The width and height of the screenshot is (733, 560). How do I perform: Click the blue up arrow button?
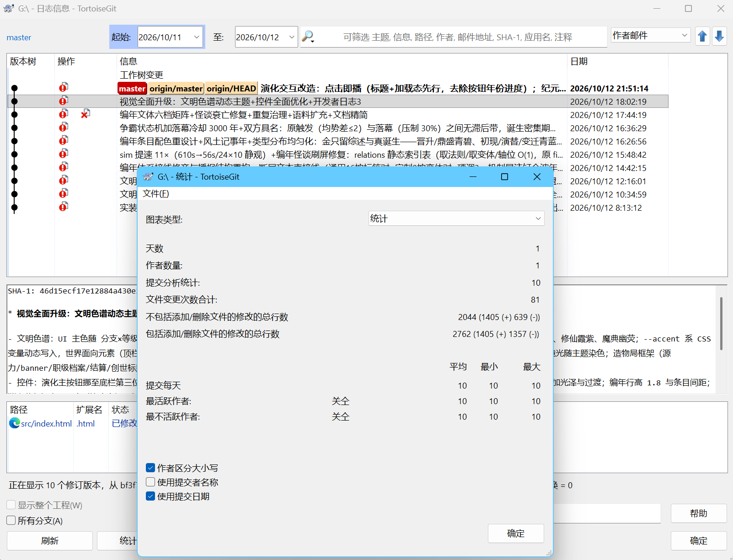coord(703,37)
